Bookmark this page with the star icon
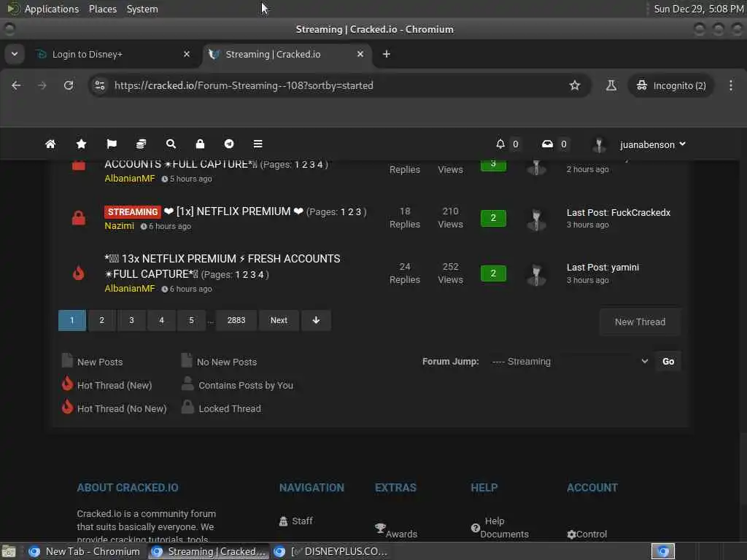 (x=575, y=85)
